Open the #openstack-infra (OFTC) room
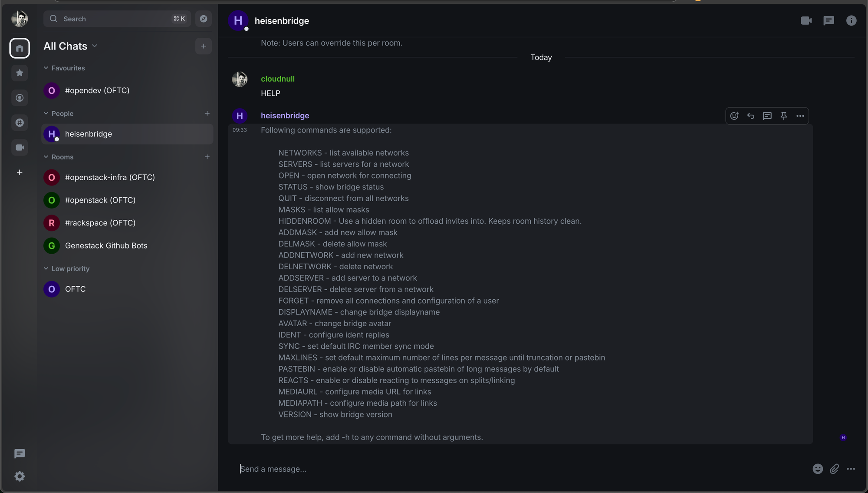Viewport: 868px width, 493px height. click(110, 177)
